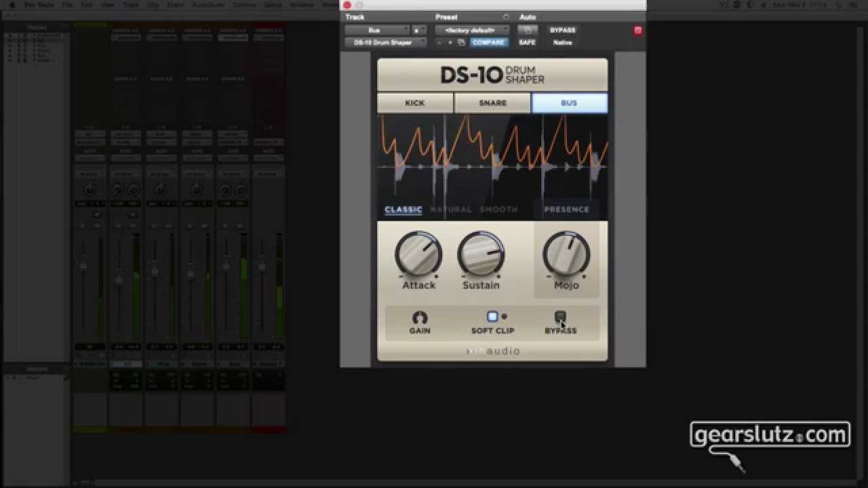Click the Sustain knob
The width and height of the screenshot is (868, 488).
(x=481, y=255)
